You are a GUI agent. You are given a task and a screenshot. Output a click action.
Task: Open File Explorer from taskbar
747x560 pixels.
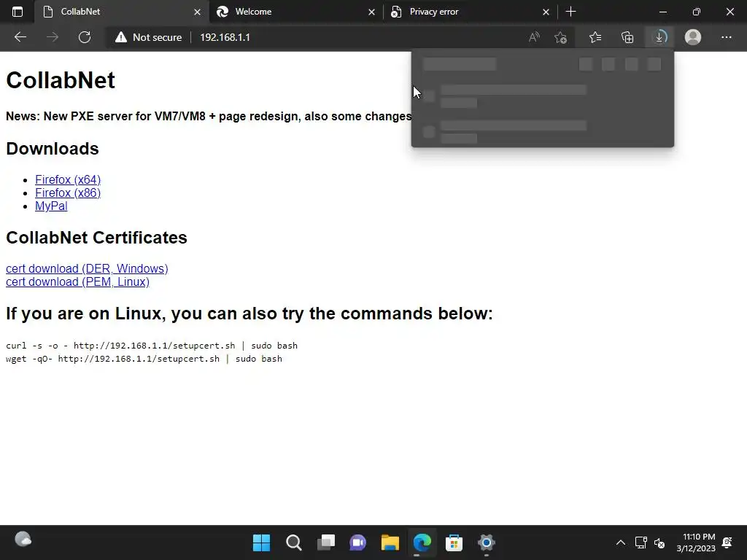tap(390, 542)
